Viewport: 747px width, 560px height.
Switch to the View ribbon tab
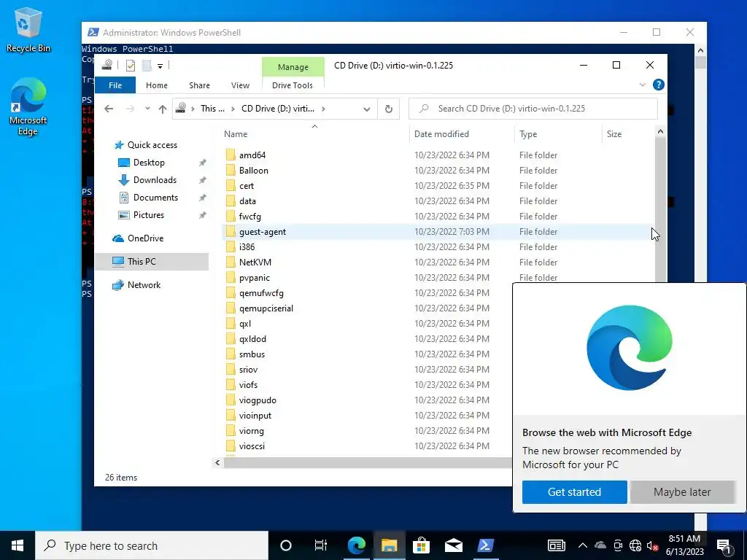tap(240, 85)
